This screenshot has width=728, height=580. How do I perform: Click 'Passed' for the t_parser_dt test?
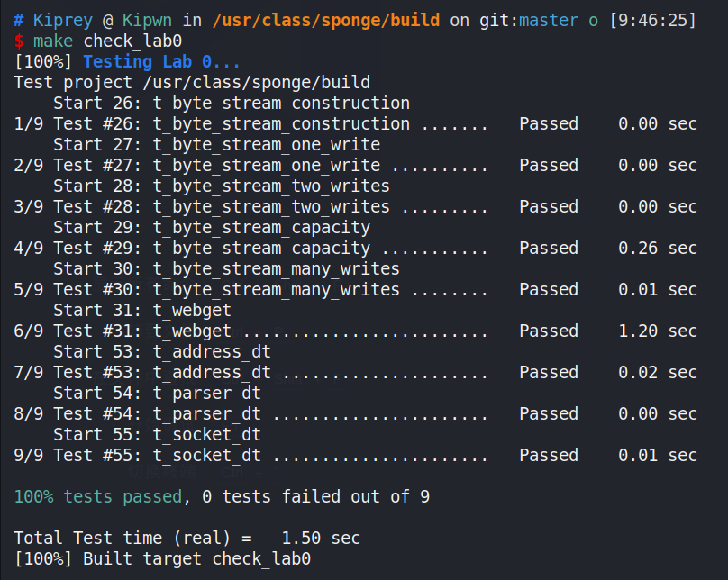548,414
